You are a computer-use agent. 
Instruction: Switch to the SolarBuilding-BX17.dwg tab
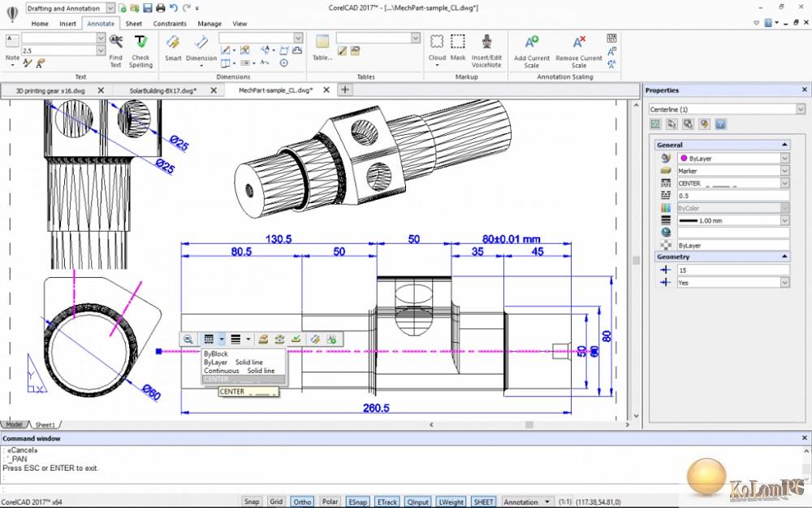coord(162,91)
